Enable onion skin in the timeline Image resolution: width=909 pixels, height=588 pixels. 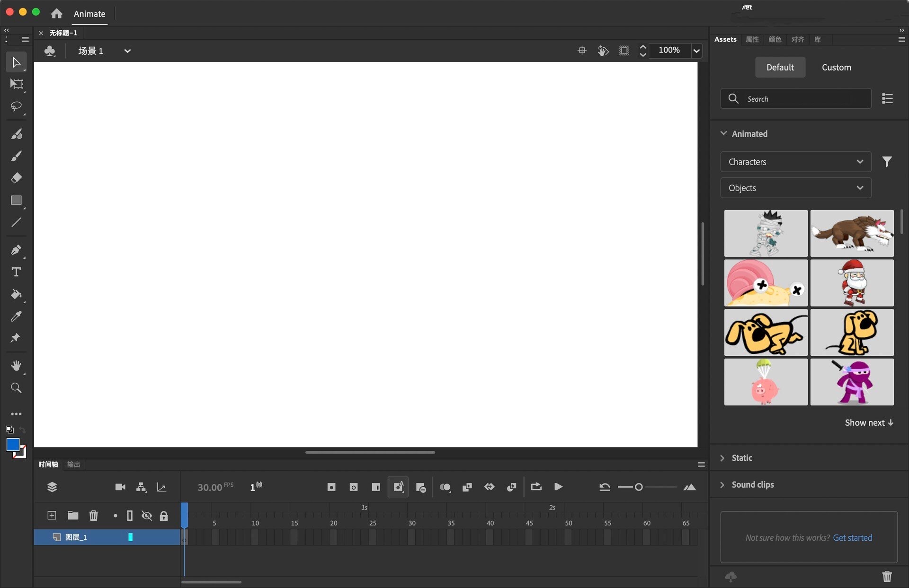[x=445, y=487]
